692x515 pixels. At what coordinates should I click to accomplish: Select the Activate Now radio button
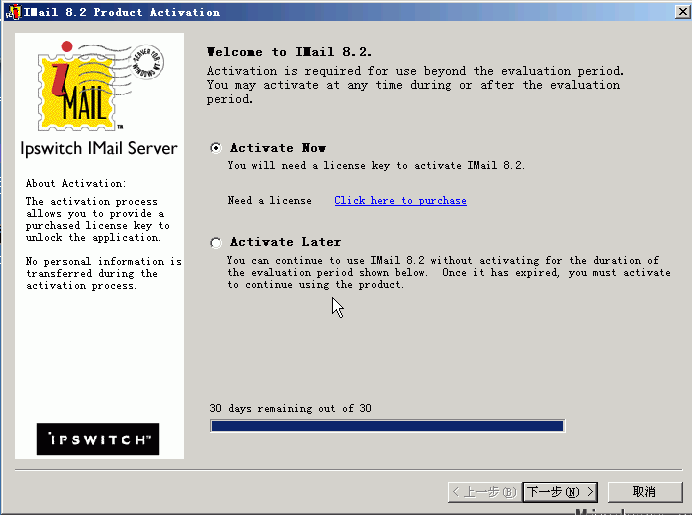click(216, 148)
